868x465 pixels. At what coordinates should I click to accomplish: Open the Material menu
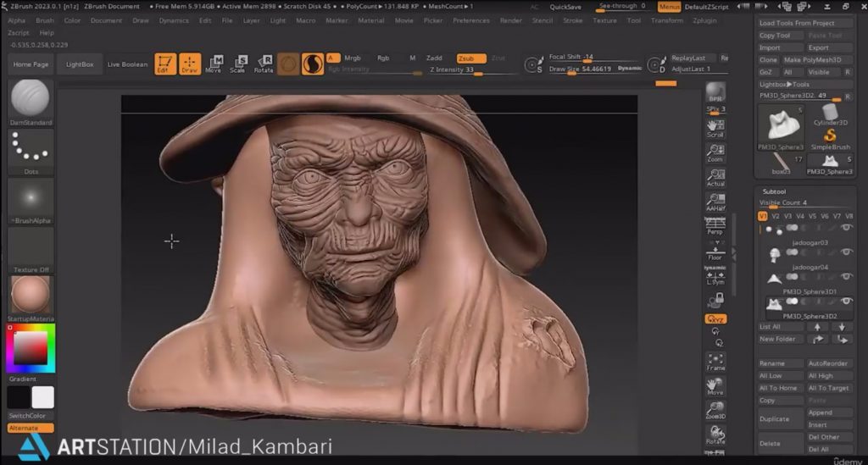[371, 20]
